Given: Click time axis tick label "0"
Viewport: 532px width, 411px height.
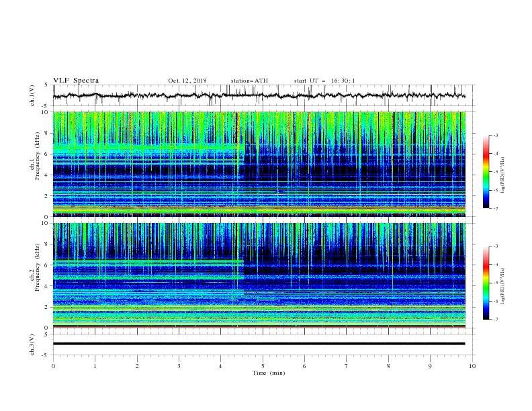Looking at the screenshot, I should coord(53,366).
